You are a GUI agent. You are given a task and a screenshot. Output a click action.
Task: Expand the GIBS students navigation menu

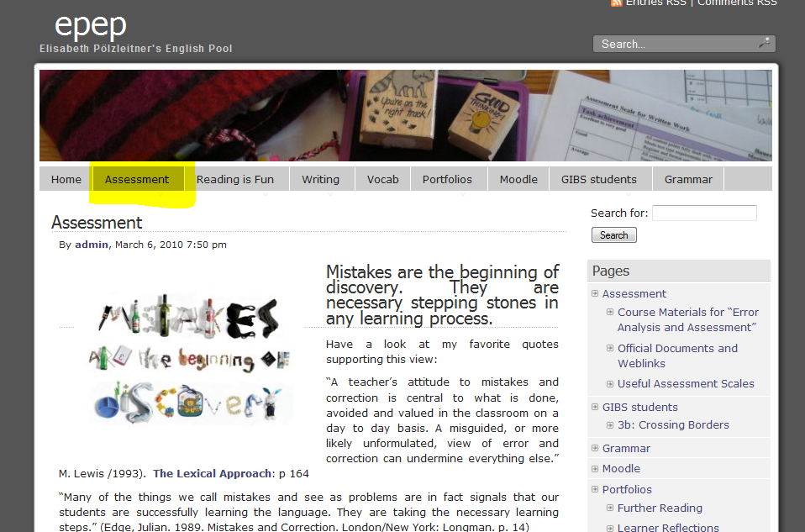click(598, 179)
